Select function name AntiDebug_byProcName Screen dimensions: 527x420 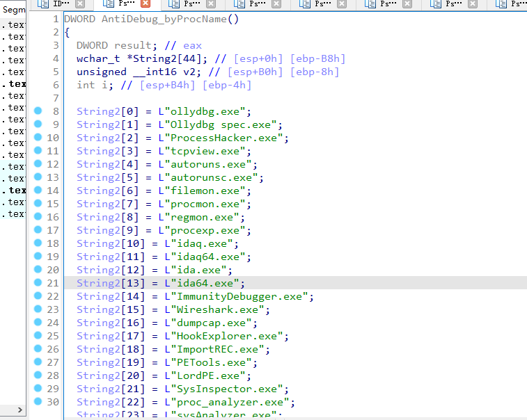(164, 19)
